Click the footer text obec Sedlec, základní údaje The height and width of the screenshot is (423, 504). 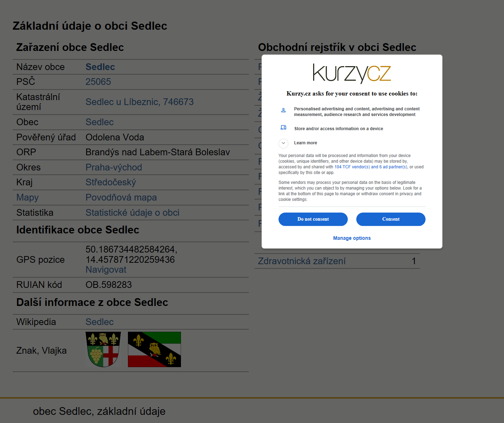(99, 411)
